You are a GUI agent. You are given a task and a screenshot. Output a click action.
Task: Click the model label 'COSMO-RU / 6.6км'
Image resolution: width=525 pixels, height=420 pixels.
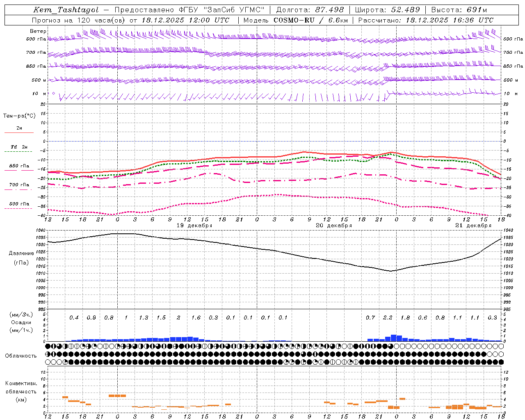coord(310,20)
